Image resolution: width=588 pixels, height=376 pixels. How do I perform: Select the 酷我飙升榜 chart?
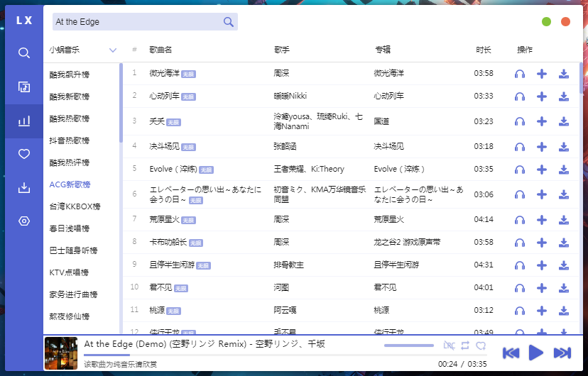[x=70, y=74]
